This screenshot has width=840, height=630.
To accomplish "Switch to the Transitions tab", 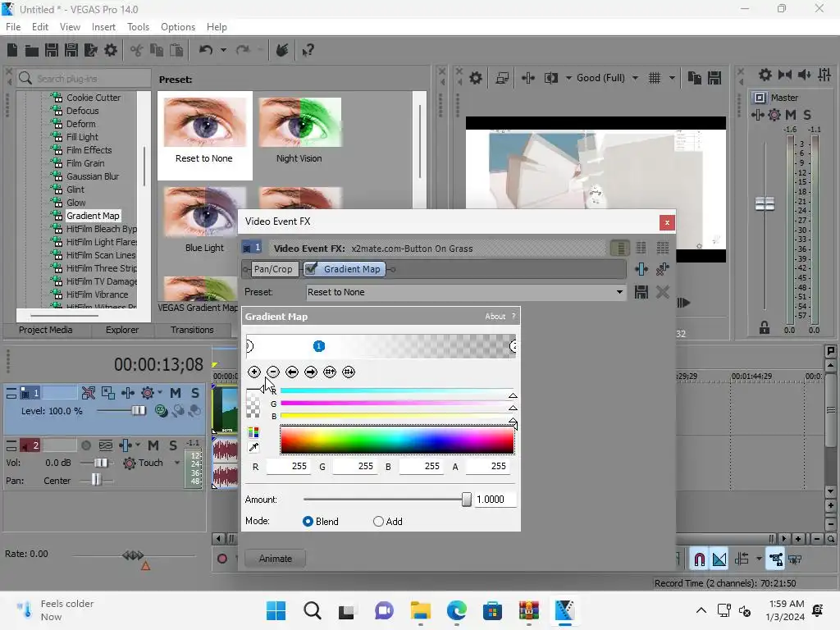I will (192, 330).
